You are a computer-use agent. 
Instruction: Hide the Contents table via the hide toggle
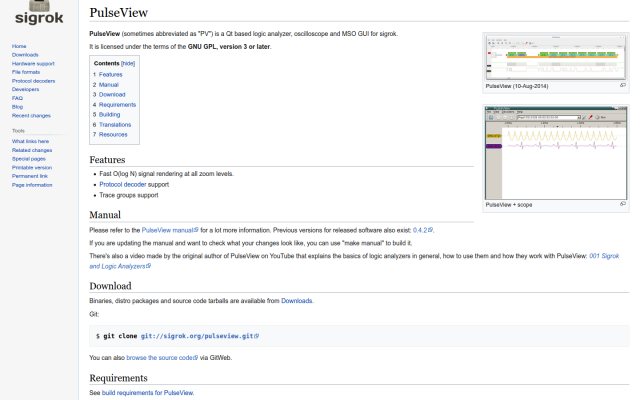click(x=128, y=63)
